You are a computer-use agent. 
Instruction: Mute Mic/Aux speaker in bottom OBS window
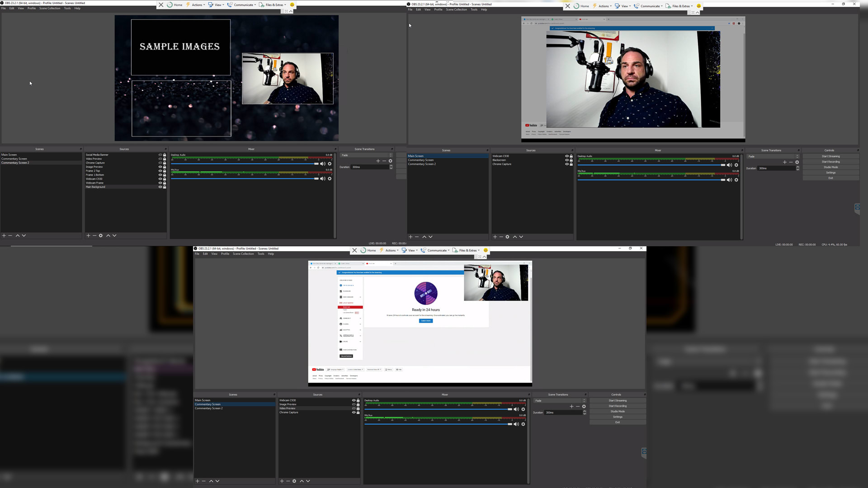[516, 424]
